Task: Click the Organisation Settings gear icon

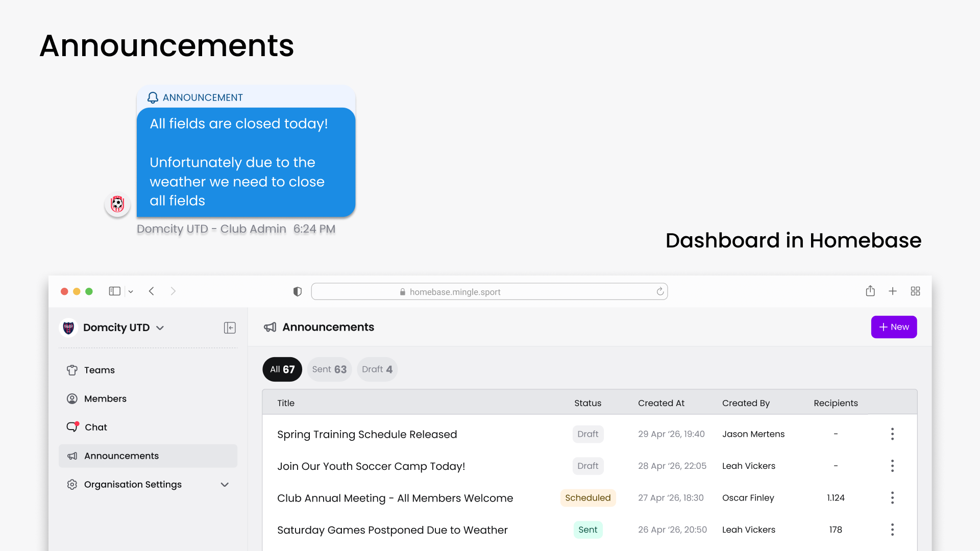Action: [x=72, y=484]
